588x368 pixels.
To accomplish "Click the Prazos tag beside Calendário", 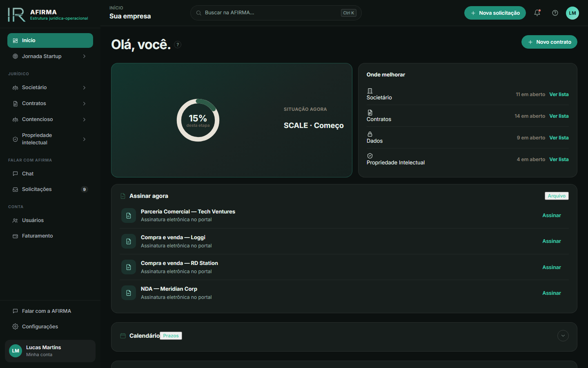I will pyautogui.click(x=171, y=336).
